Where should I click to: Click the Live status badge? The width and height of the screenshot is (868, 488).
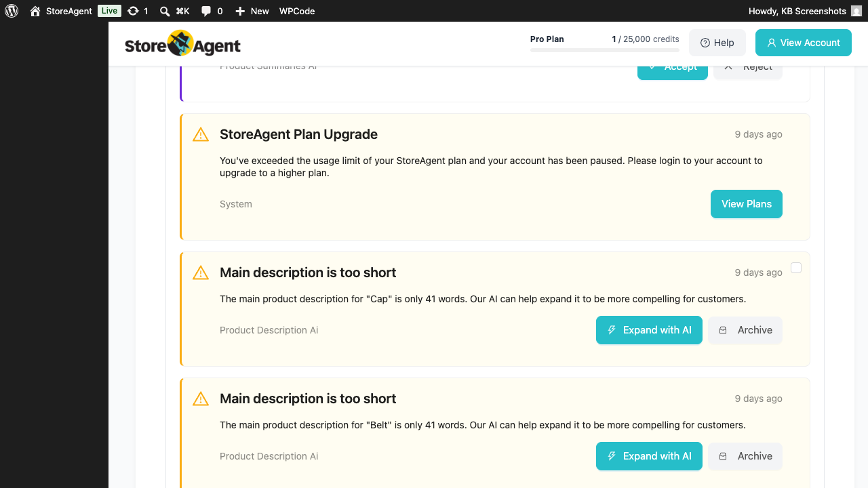coord(109,11)
